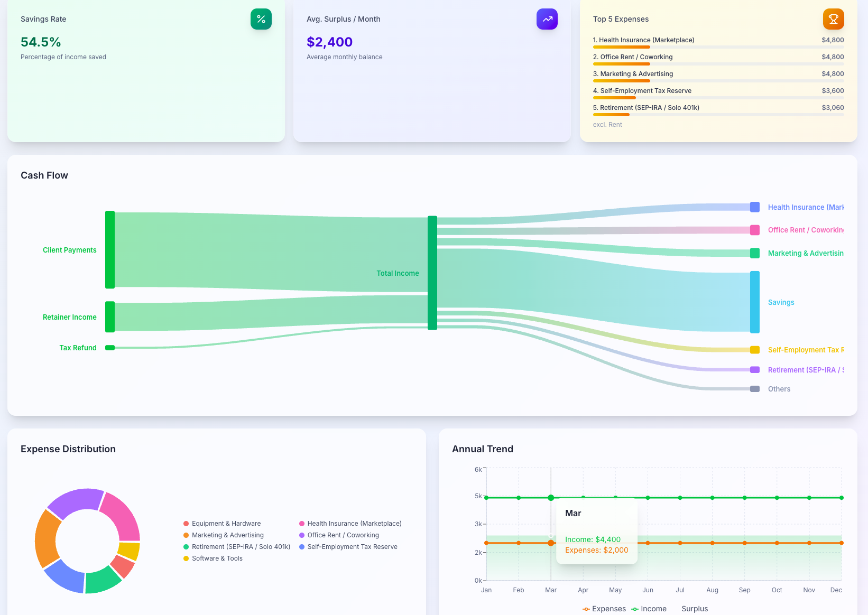Screen dimensions: 868x615
Task: Toggle the Surplus series in Annual Trend legend
Action: pos(695,609)
